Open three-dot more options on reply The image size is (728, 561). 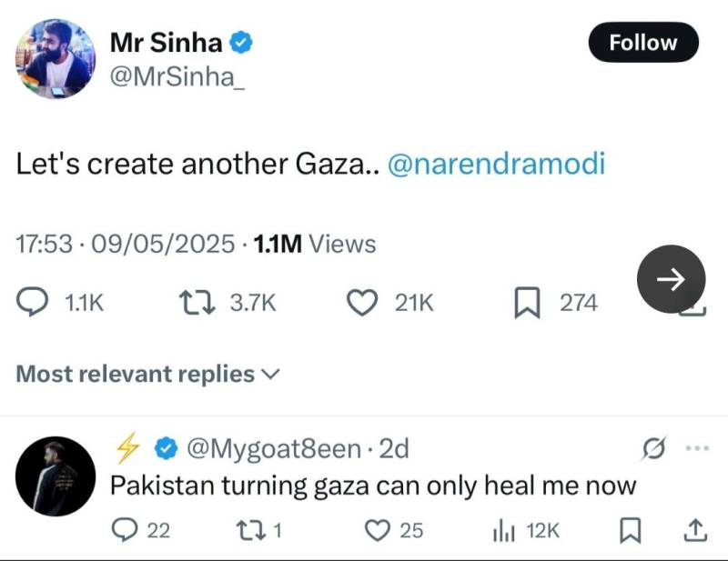[698, 447]
